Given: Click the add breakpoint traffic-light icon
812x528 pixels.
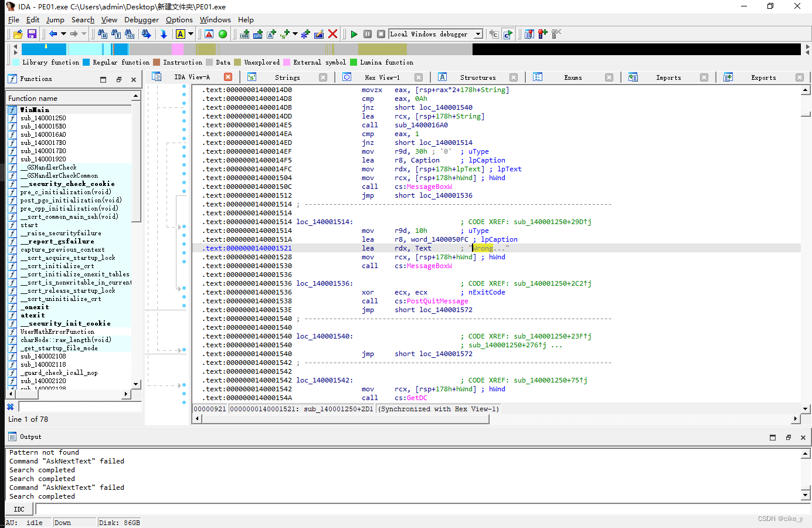Looking at the screenshot, I should pos(543,34).
